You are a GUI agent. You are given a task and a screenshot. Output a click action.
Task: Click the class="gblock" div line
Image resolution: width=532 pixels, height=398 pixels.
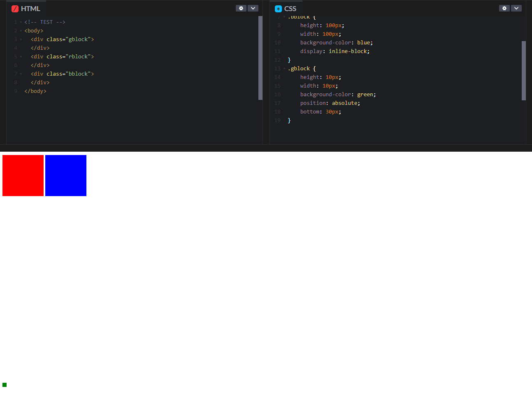[x=62, y=39]
